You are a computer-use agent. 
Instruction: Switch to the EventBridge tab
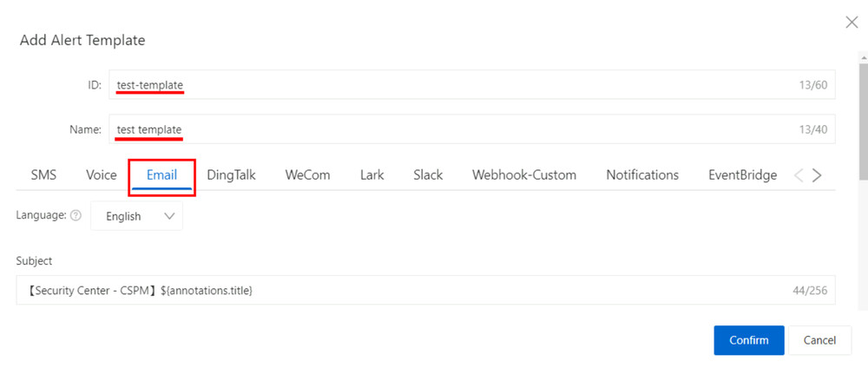[742, 174]
